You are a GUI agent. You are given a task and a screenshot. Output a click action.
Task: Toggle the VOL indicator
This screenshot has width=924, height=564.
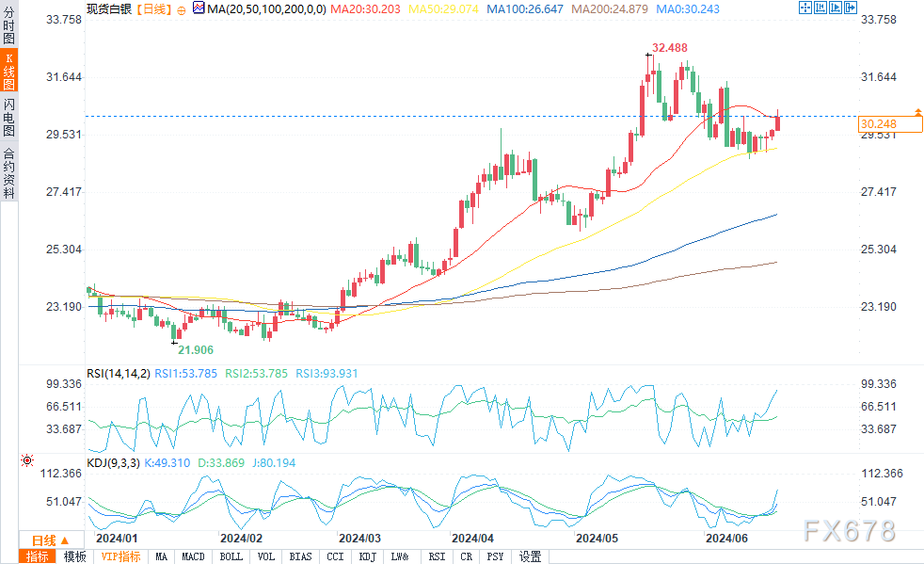(267, 556)
